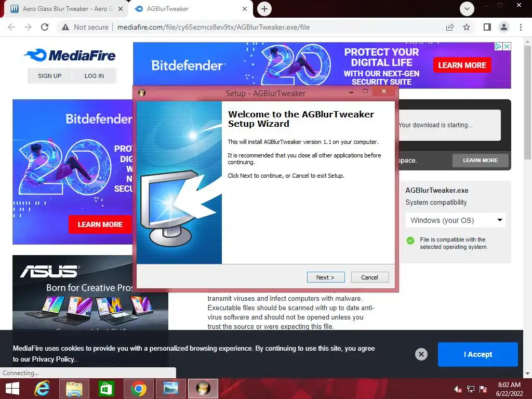Switch to the Aero Glass Blur Tweaker tab
The image size is (532, 399).
[x=67, y=9]
